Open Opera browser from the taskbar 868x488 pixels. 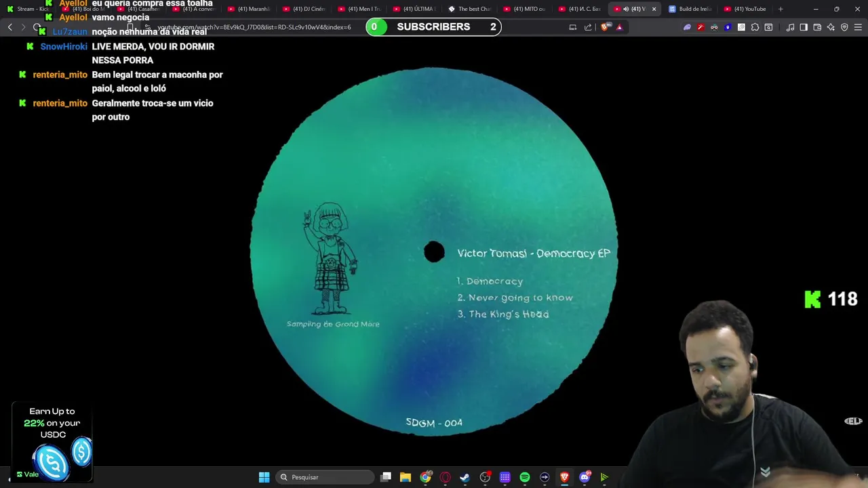point(446,477)
